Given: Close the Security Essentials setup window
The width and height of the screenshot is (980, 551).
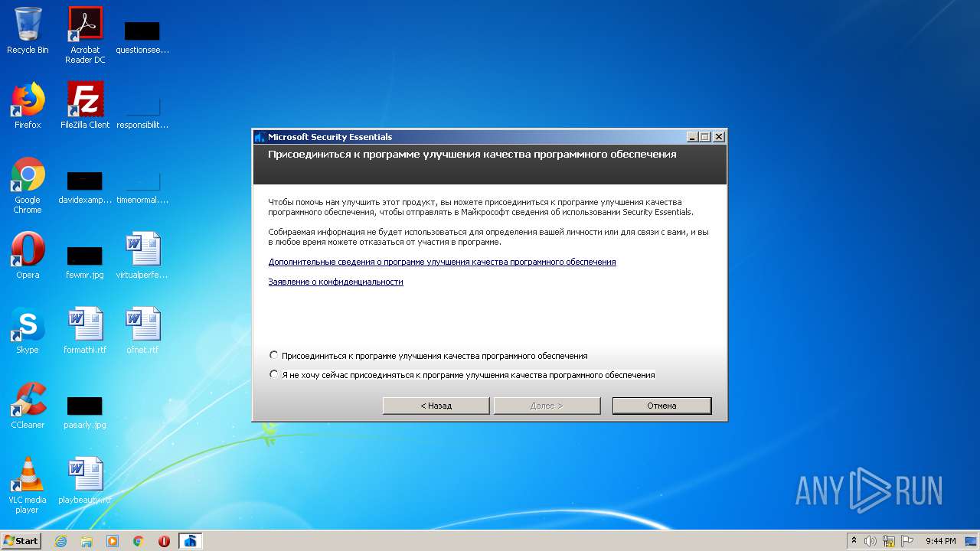Looking at the screenshot, I should [718, 137].
